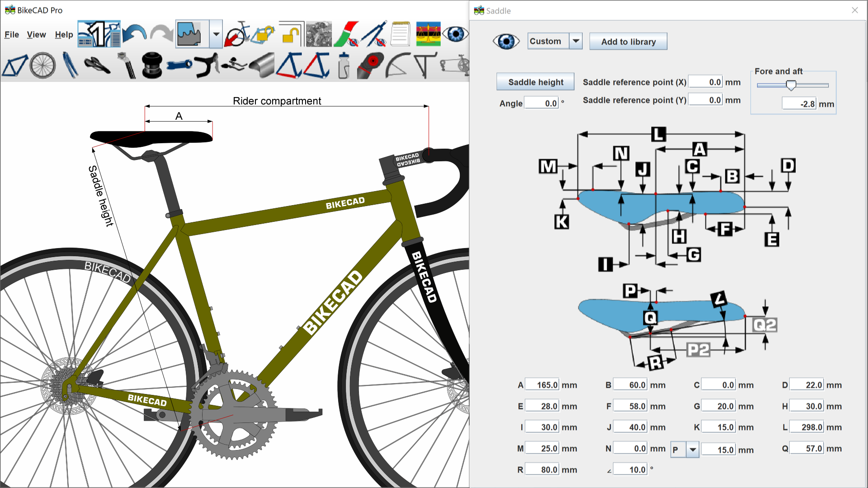The height and width of the screenshot is (488, 868).
Task: Open the File menu
Action: 12,34
